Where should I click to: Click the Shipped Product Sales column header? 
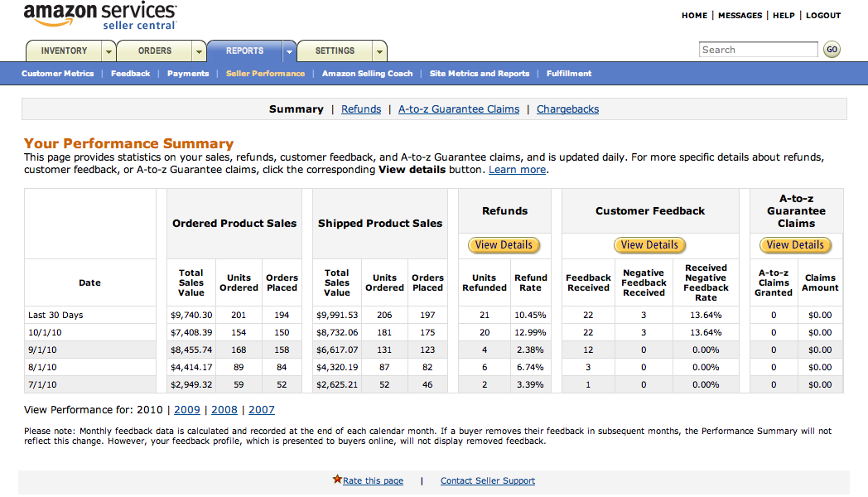point(379,224)
